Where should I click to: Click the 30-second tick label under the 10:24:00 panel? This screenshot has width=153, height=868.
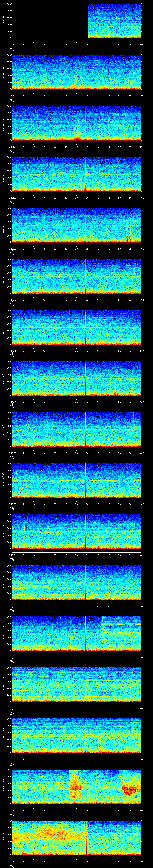pyautogui.click(x=77, y=810)
